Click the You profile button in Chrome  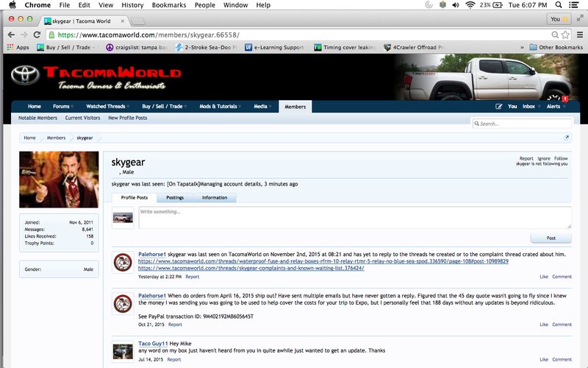(x=559, y=19)
